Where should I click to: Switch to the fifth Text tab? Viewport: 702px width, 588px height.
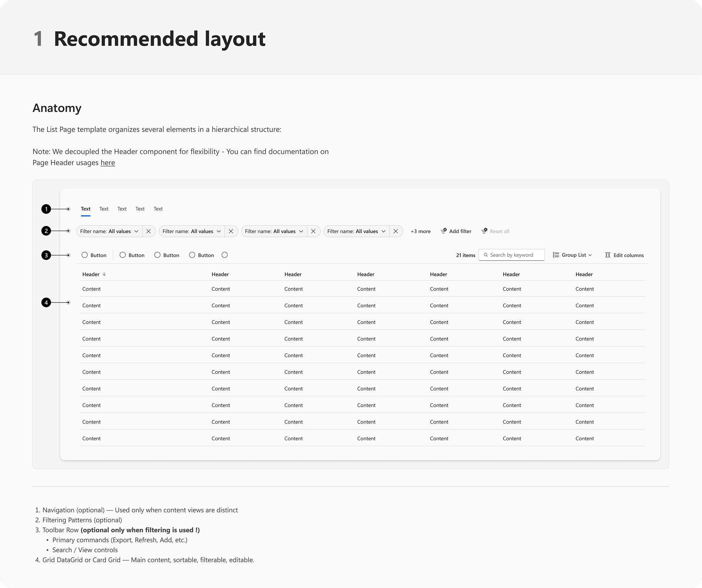tap(158, 209)
